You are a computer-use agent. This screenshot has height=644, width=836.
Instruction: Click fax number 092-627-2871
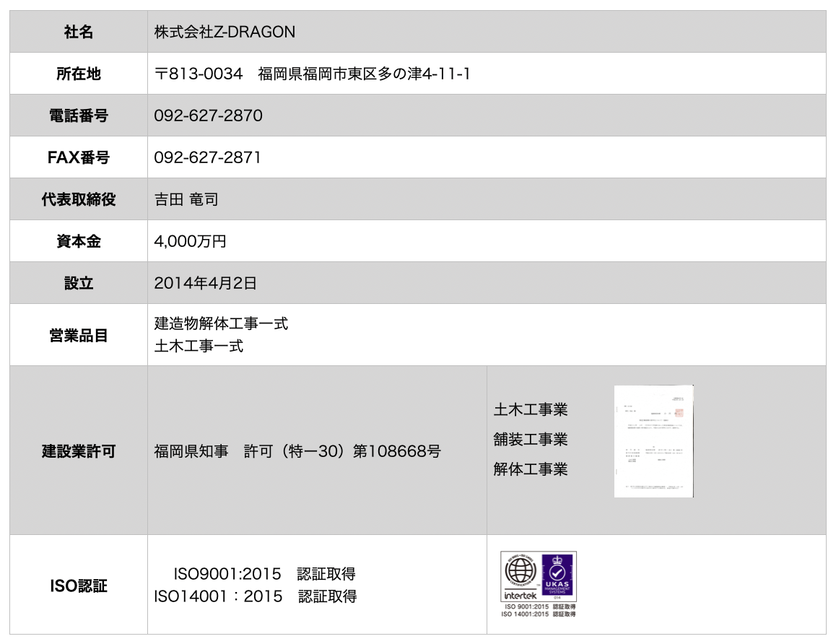[x=207, y=158]
